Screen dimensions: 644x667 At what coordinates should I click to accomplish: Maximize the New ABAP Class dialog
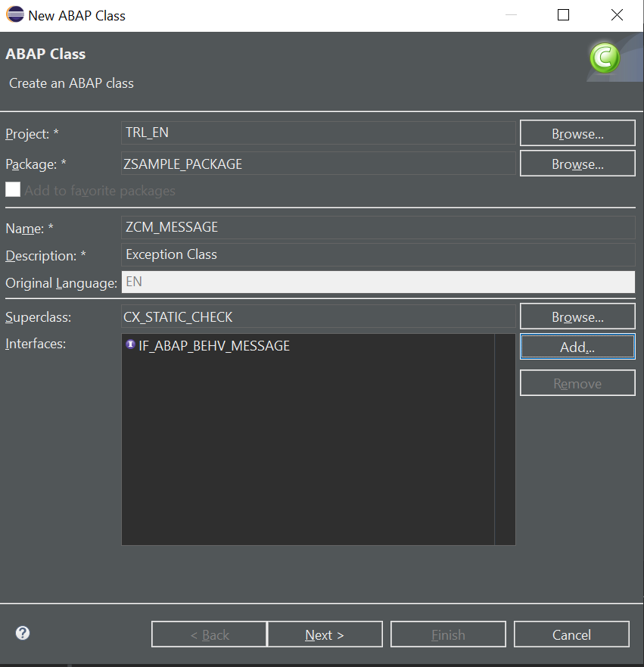[x=563, y=15]
